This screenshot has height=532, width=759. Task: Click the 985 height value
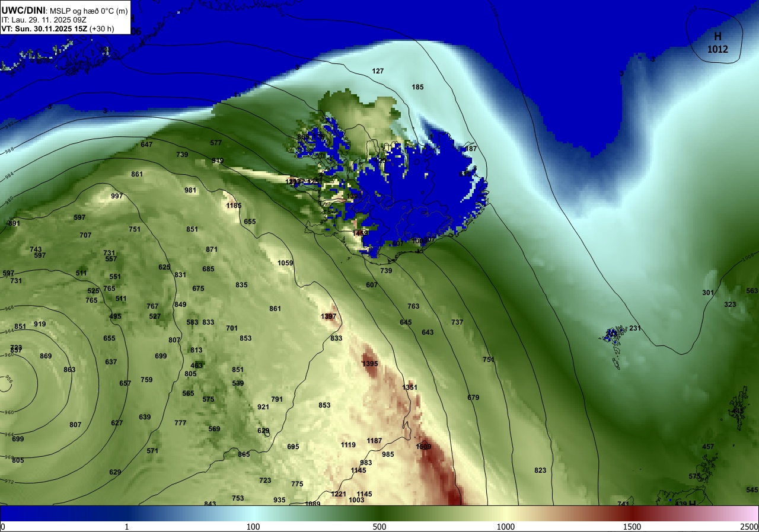(388, 454)
